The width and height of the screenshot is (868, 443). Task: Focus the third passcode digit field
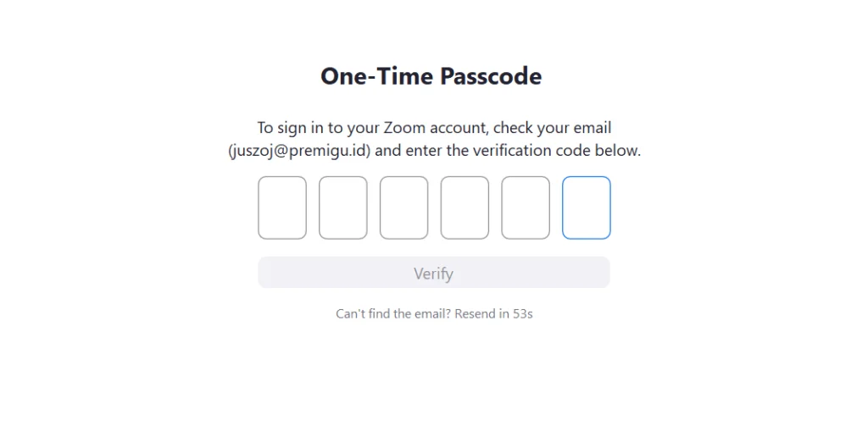tap(403, 208)
